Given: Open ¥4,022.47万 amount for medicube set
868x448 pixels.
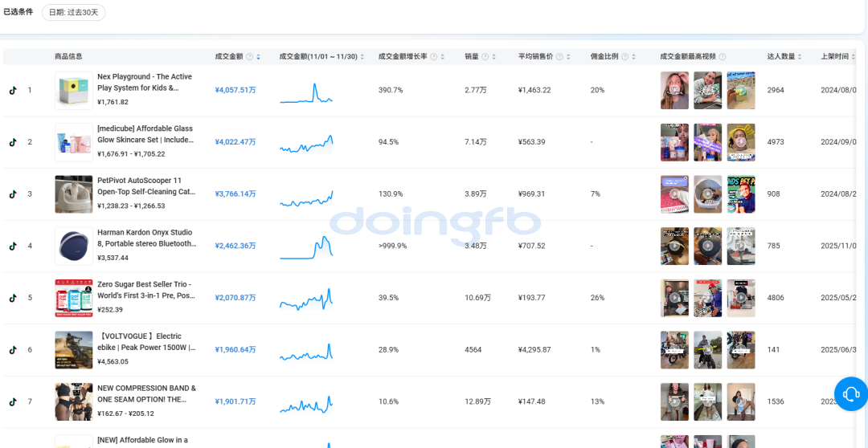Looking at the screenshot, I should point(235,142).
